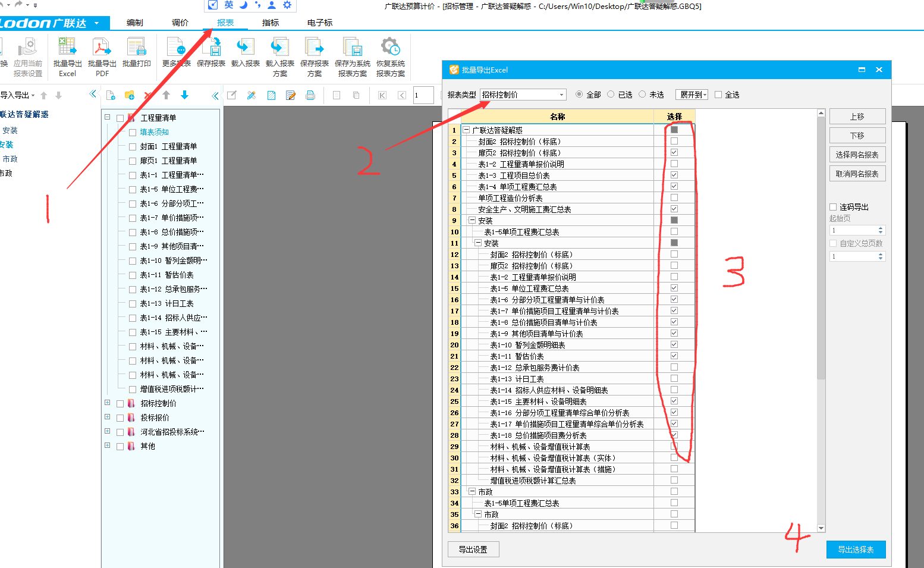Viewport: 924px width, 568px height.
Task: Click the note-with-pencil edit icon
Action: tap(291, 95)
